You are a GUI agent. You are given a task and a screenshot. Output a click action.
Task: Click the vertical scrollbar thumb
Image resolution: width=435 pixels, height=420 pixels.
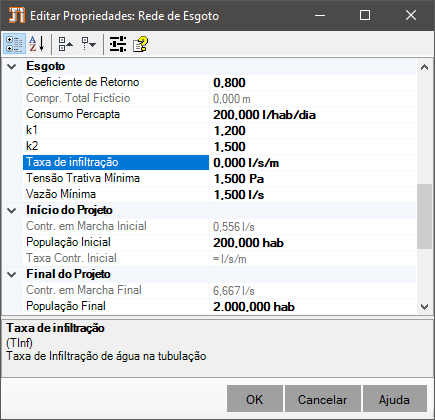point(425,216)
